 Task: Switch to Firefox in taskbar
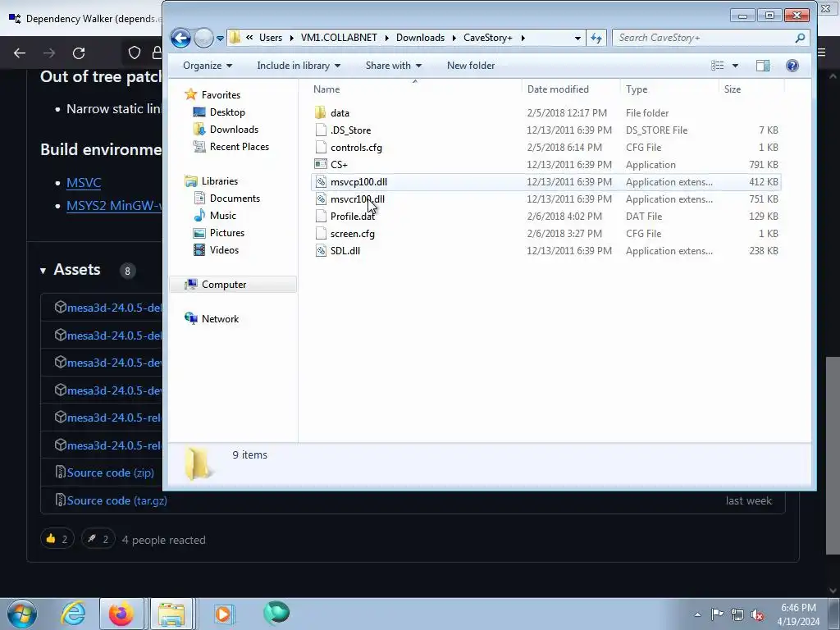click(121, 614)
